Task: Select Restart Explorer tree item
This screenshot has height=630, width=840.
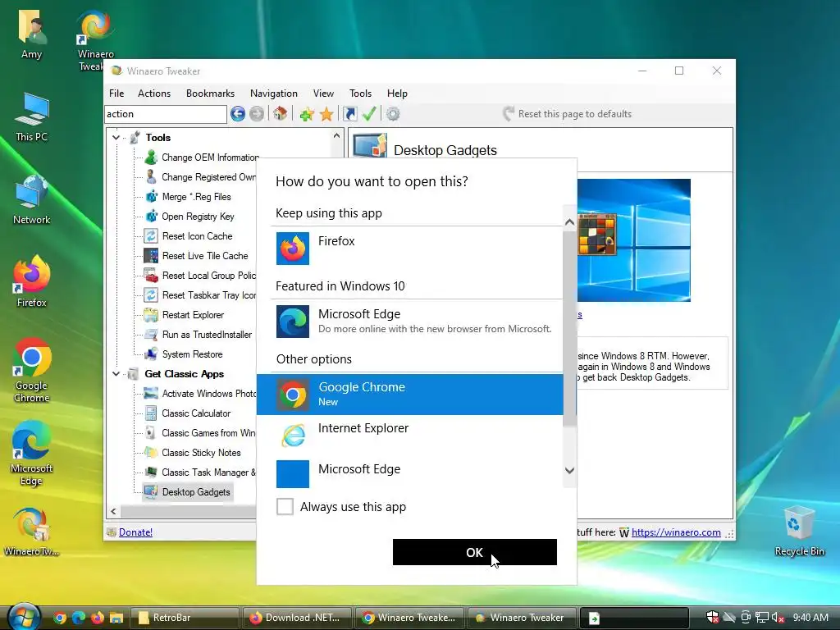Action: pyautogui.click(x=185, y=315)
